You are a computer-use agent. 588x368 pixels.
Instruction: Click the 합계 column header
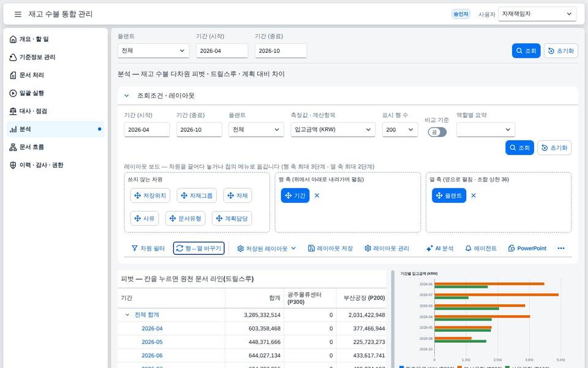tap(254, 298)
